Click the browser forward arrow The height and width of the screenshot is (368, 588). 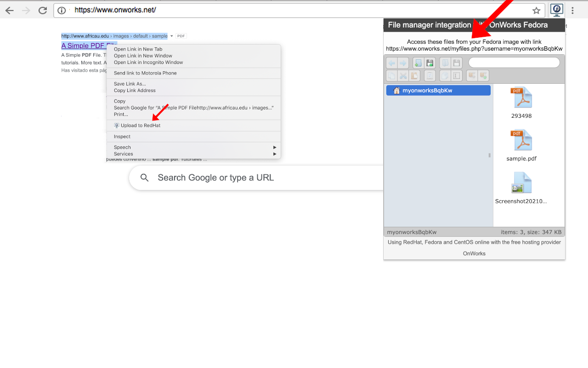(x=26, y=10)
